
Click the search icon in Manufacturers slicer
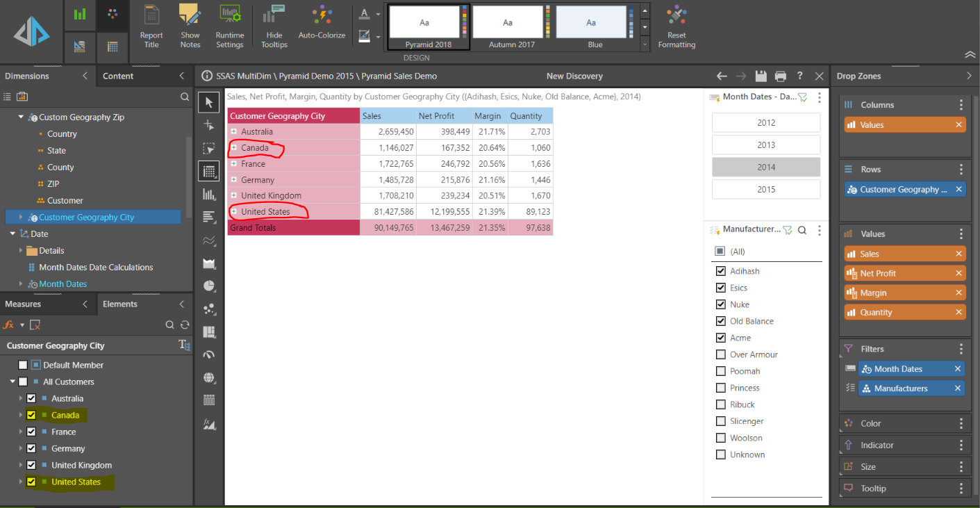click(802, 230)
